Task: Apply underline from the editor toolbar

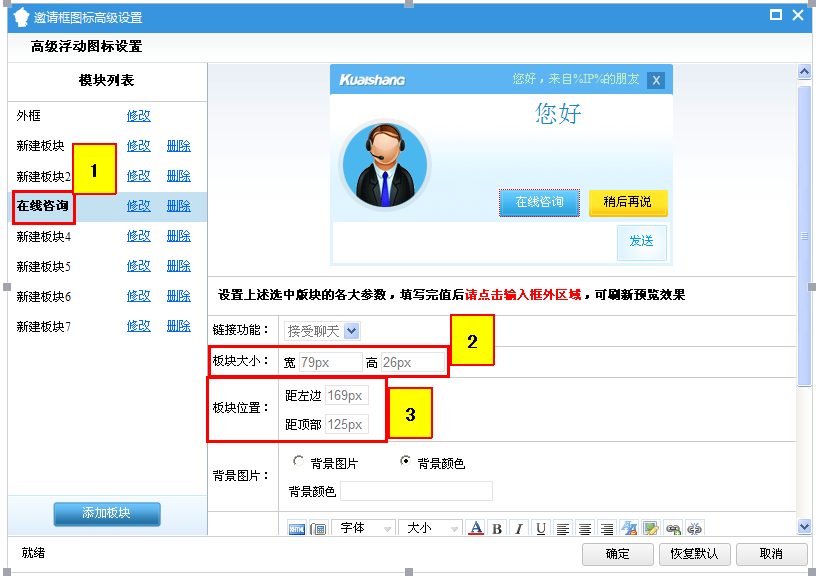Action: 541,528
